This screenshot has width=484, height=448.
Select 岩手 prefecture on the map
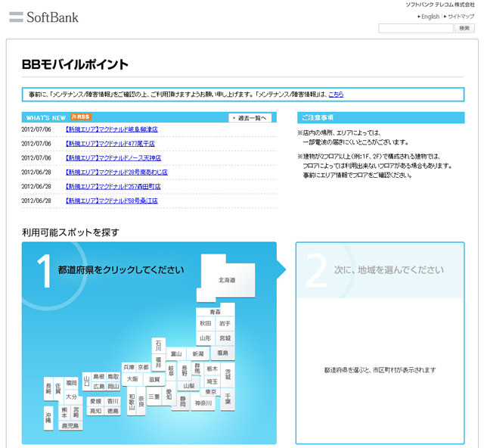click(225, 323)
